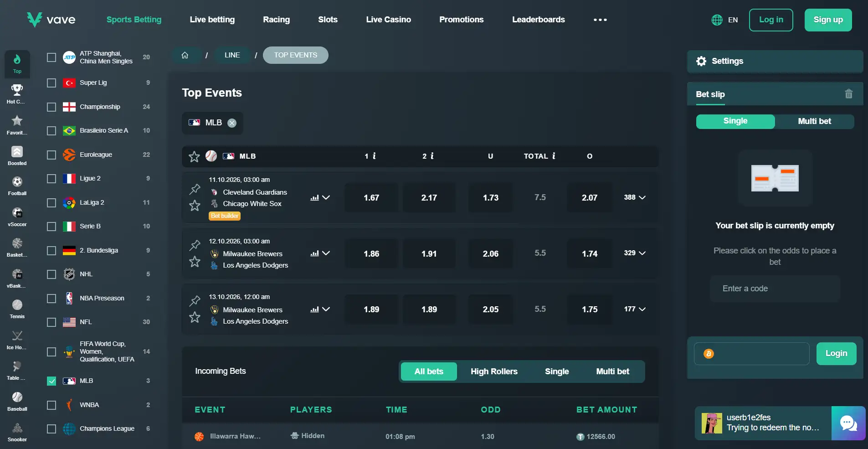Expand the 329 markets dropdown

coord(635,253)
